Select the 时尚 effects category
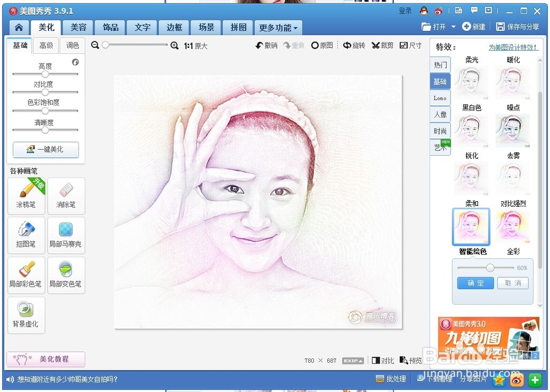The image size is (550, 392). coord(440,131)
